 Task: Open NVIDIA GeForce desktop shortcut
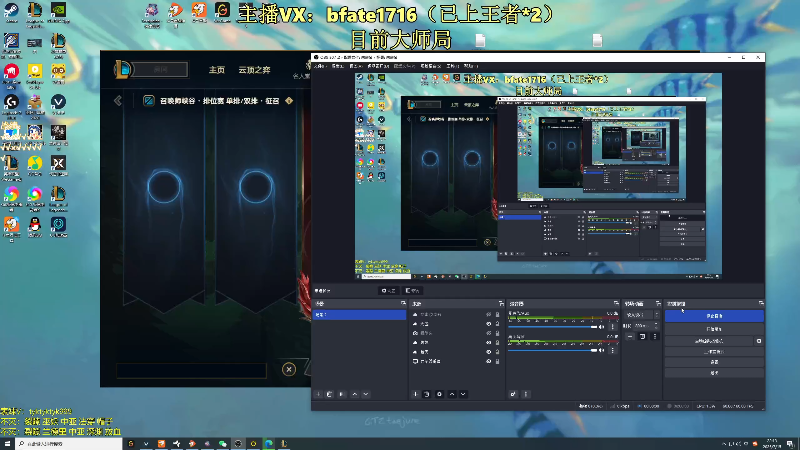pos(58,12)
